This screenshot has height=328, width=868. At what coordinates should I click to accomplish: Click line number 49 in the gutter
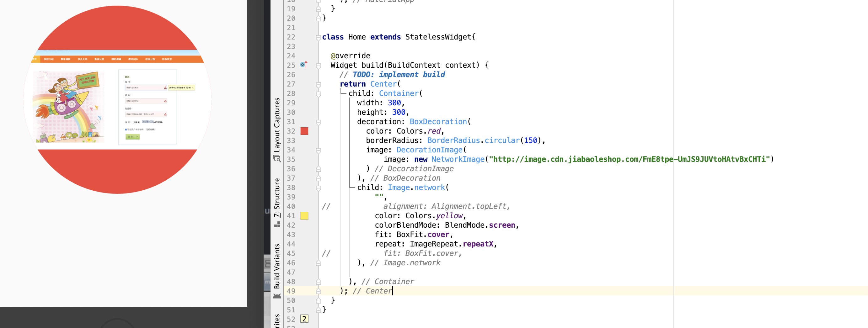(291, 291)
